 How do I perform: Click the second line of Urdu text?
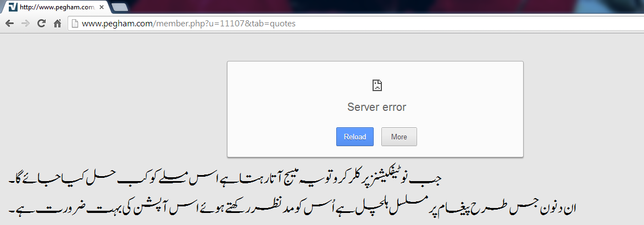[x=292, y=208]
